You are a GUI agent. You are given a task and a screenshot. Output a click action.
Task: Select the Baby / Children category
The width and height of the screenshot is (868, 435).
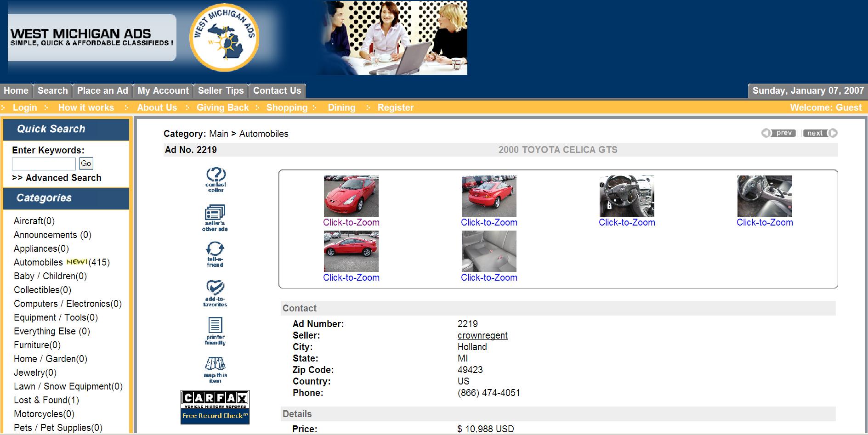click(50, 276)
